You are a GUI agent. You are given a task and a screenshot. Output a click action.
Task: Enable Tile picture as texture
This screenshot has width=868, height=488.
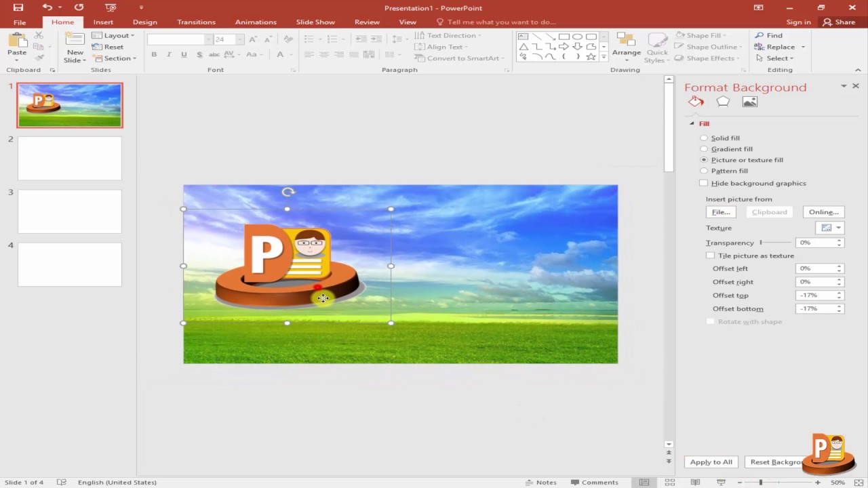pos(710,256)
